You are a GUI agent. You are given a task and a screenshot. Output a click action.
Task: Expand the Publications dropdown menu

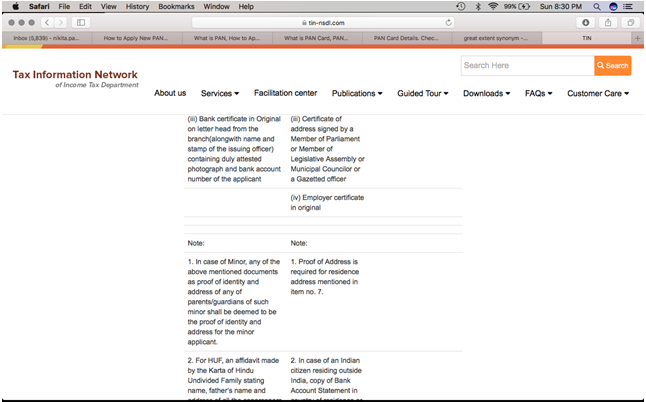[x=357, y=93]
